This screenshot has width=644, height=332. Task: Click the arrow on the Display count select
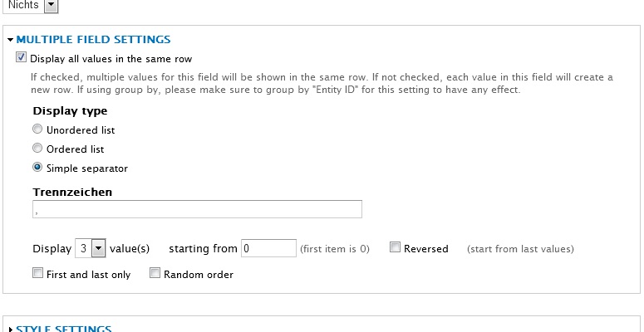point(98,248)
